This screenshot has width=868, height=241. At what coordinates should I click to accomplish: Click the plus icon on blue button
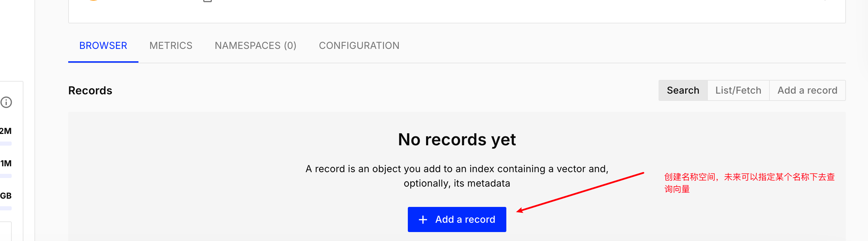click(x=423, y=220)
